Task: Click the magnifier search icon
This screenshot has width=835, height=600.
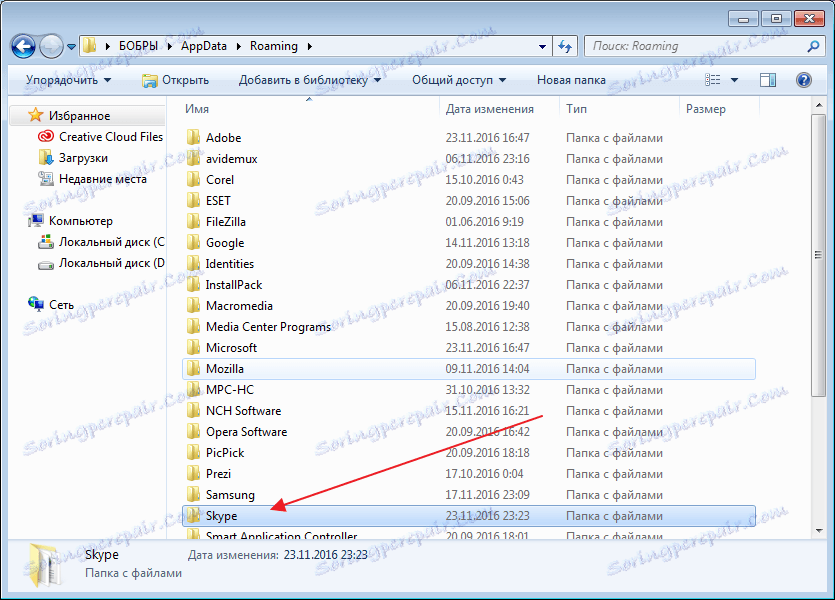Action: coord(813,46)
